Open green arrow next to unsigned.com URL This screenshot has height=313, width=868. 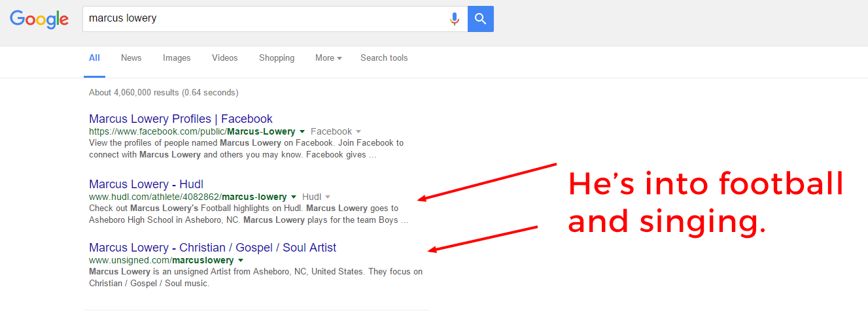click(241, 261)
